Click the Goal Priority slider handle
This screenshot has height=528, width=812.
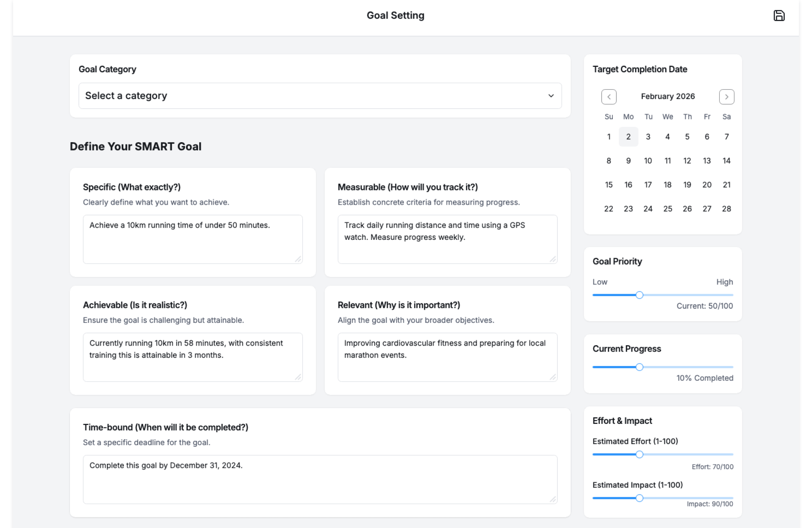(x=639, y=295)
